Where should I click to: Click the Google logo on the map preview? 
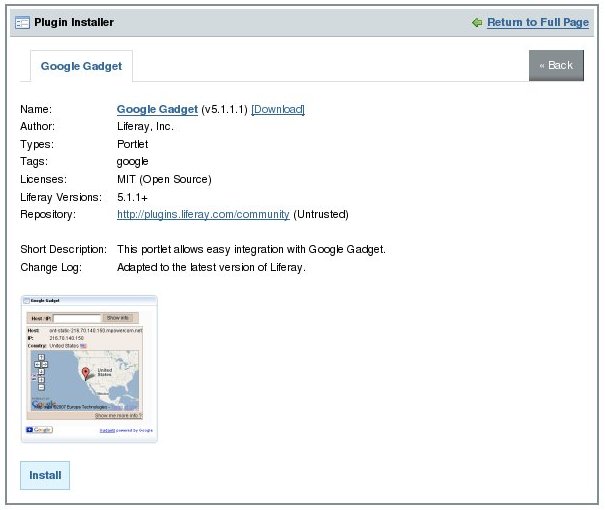(x=42, y=405)
